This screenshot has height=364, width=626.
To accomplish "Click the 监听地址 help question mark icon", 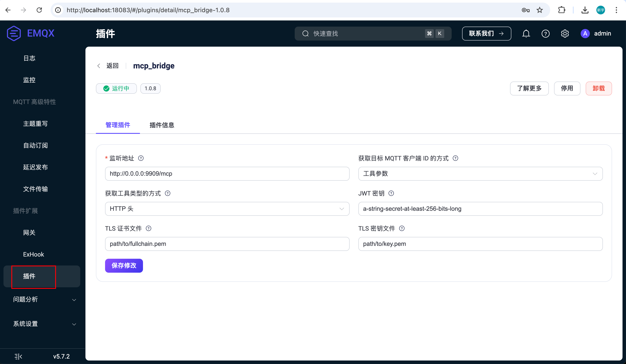I will pyautogui.click(x=141, y=158).
